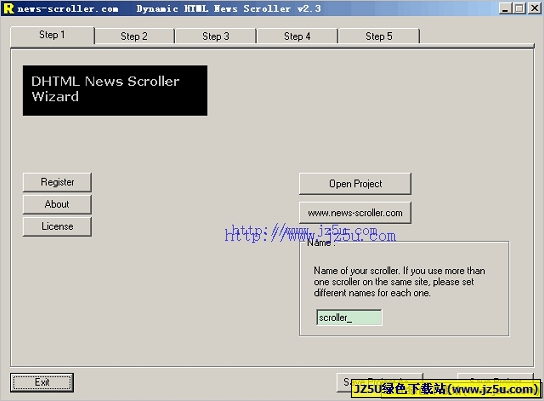
Task: Click the DHTML News Scroller Wizard banner
Action: [x=115, y=91]
